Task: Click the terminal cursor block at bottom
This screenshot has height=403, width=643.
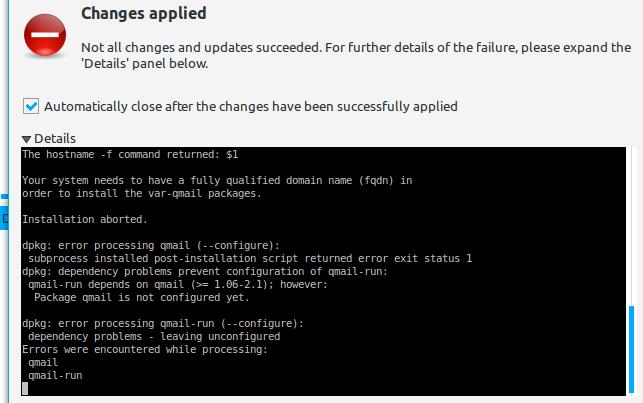Action: (25, 388)
